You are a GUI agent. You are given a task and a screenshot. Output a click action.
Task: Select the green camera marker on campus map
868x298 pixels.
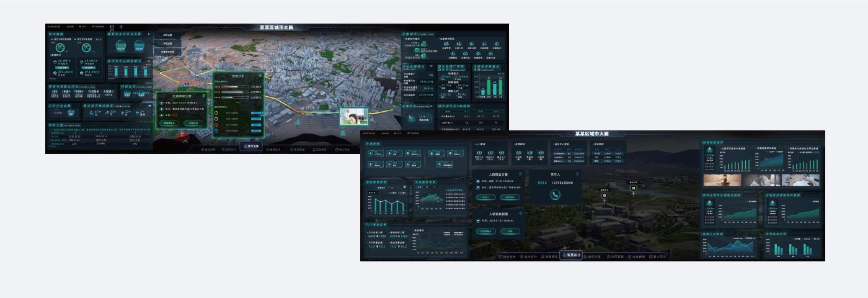point(633,187)
